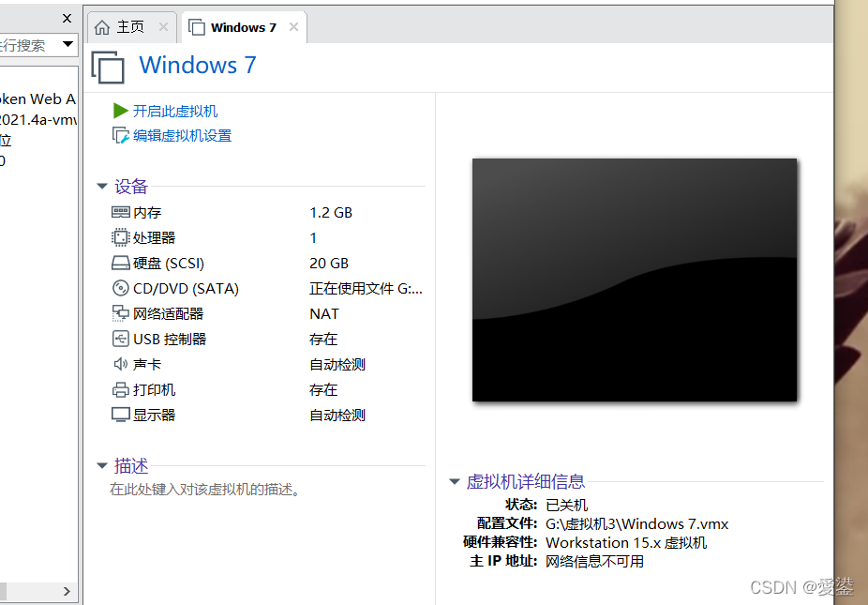This screenshot has height=605, width=868.
Task: Open 编辑虚拟机设置 link
Action: [182, 136]
